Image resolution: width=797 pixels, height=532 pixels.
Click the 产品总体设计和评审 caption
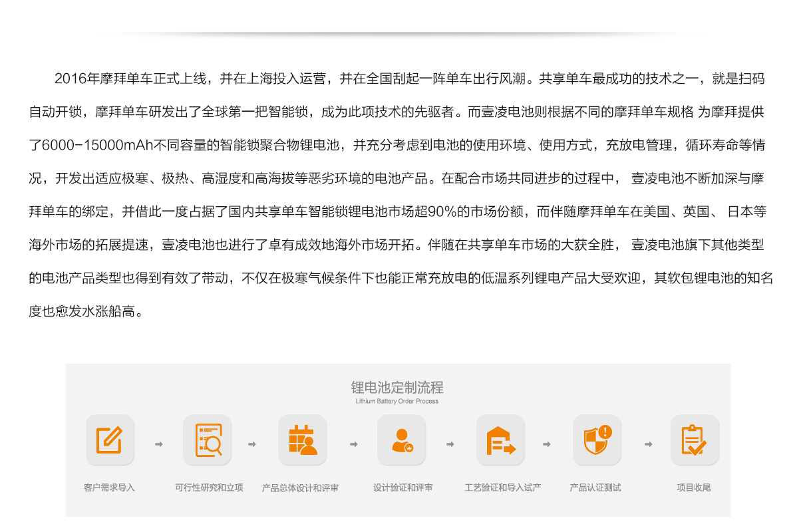coord(300,487)
